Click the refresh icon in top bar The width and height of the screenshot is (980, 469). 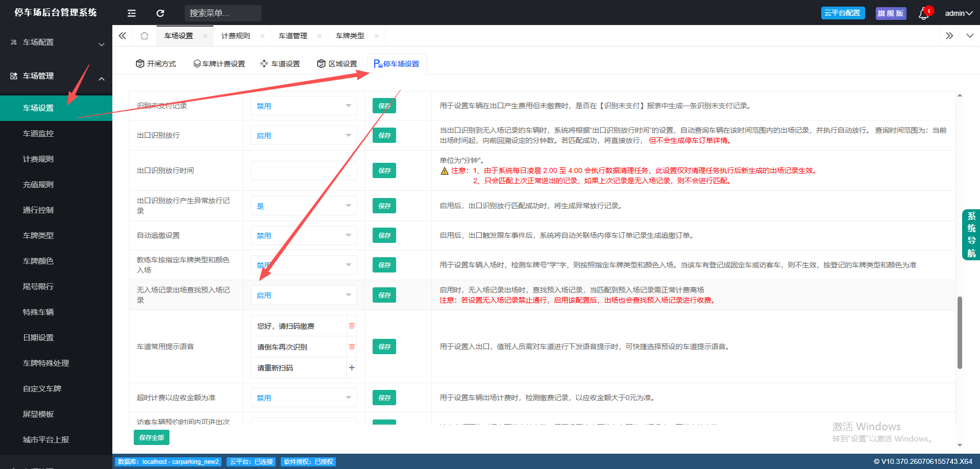[160, 13]
